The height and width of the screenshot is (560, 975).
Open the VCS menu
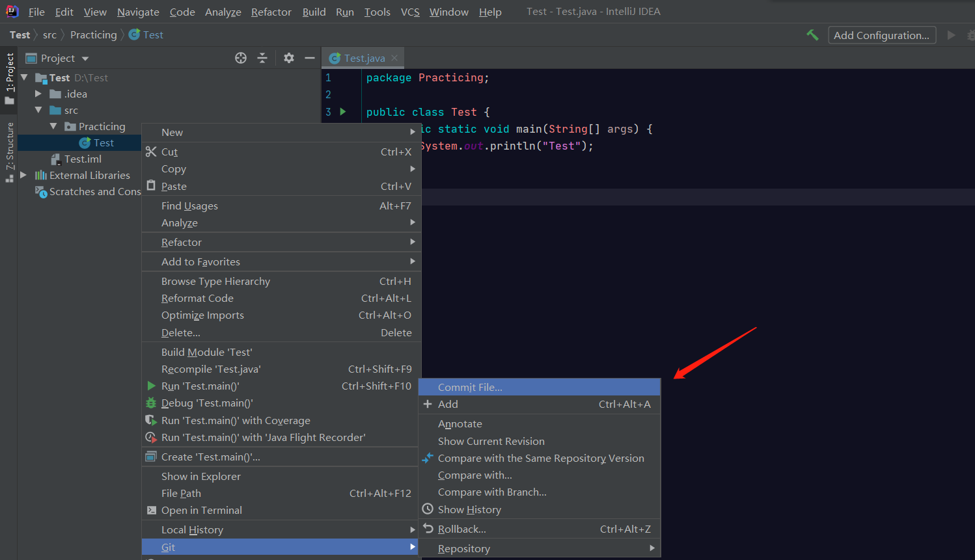click(x=410, y=12)
